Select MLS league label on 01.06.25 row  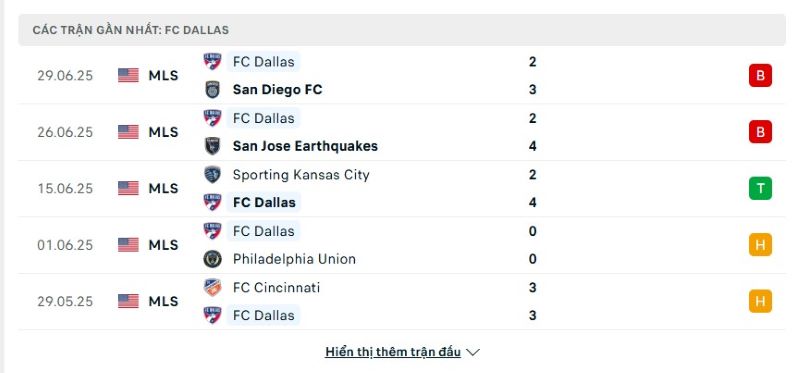(x=163, y=245)
